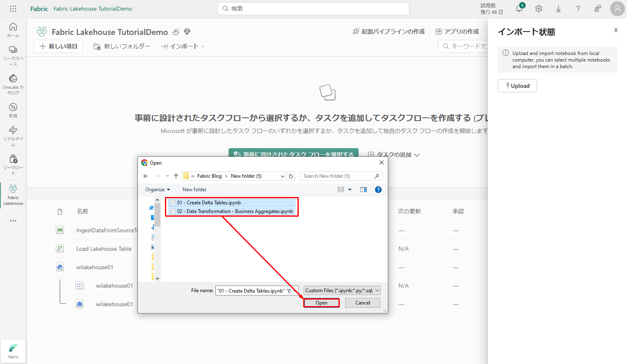627x364 pixels.
Task: Close the import status pane
Action: 616,30
